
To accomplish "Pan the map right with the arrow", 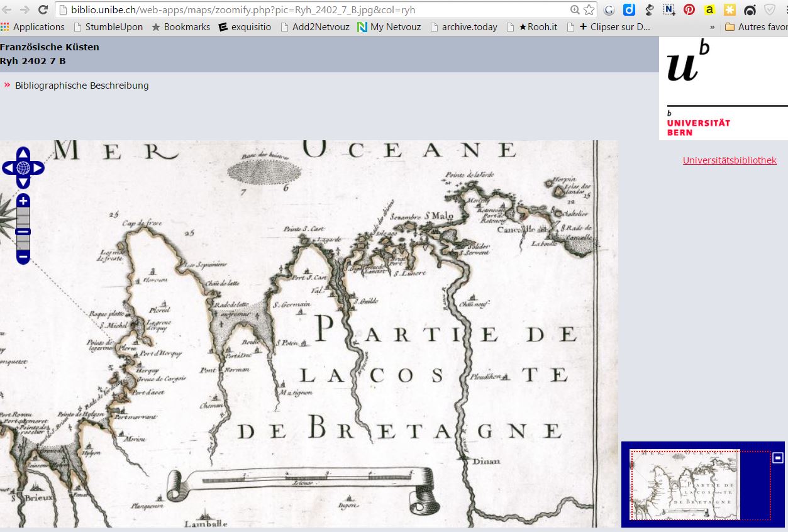I will [x=38, y=168].
